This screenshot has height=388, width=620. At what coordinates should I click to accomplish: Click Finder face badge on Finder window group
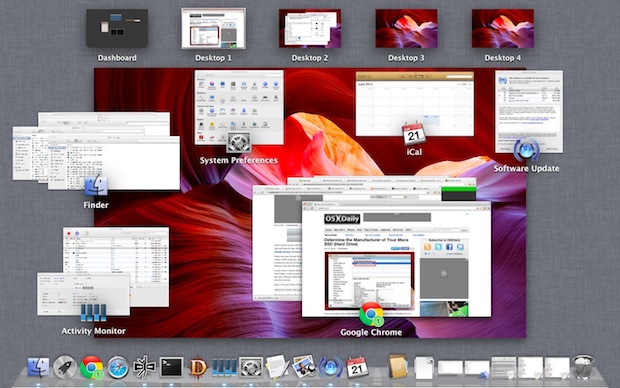(96, 186)
